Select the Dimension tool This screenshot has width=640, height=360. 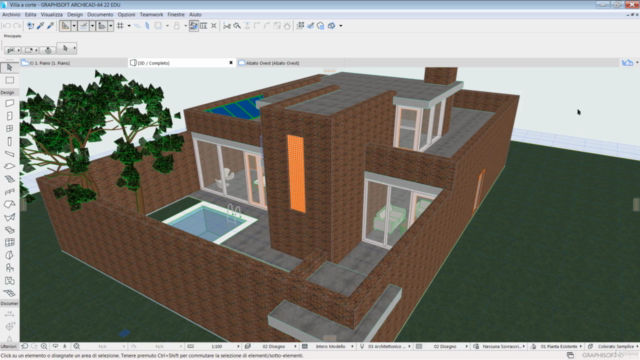pyautogui.click(x=9, y=314)
